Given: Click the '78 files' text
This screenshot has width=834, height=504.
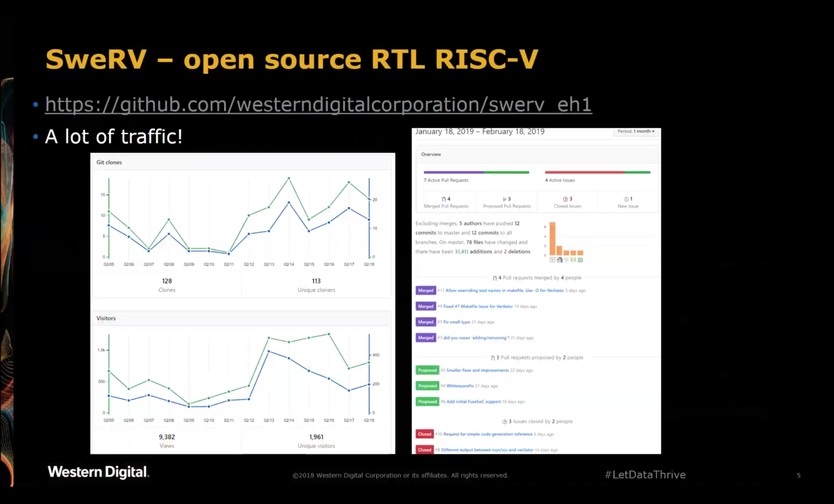Looking at the screenshot, I should (474, 242).
